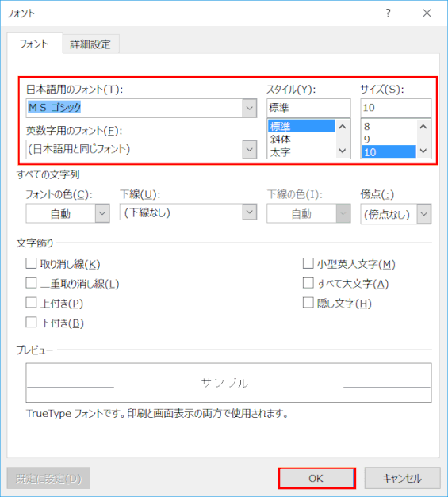
Task: Select size 9 in the size list
Action: click(x=389, y=140)
